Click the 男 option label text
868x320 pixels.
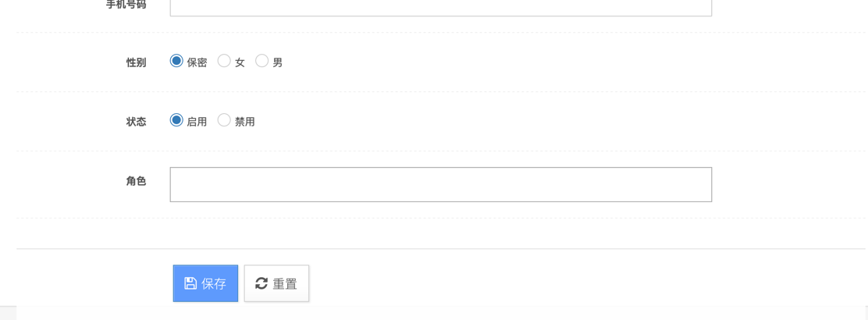(x=277, y=62)
